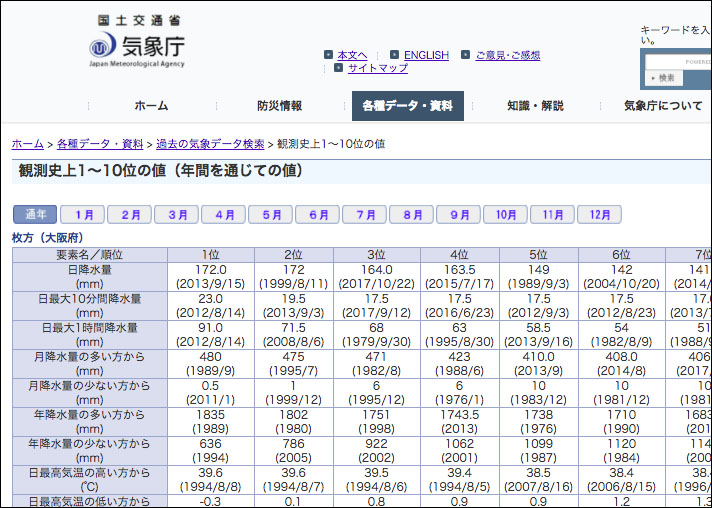Open the 防災情報 navigation menu
The width and height of the screenshot is (712, 508).
click(279, 106)
